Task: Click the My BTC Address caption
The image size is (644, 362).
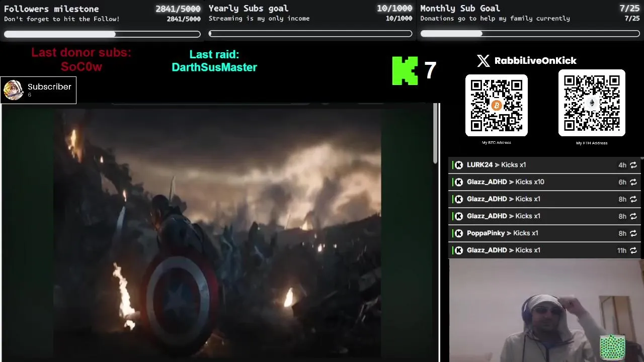Action: (x=496, y=143)
